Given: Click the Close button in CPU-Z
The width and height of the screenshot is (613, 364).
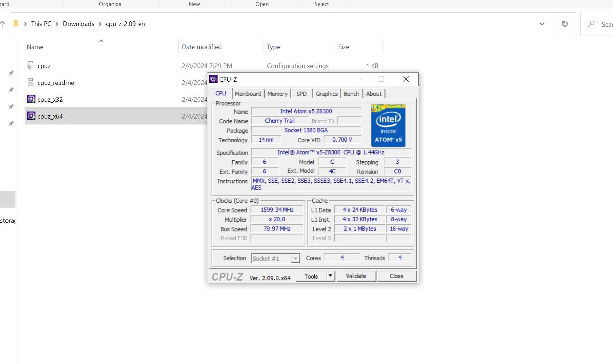Looking at the screenshot, I should coord(397,276).
